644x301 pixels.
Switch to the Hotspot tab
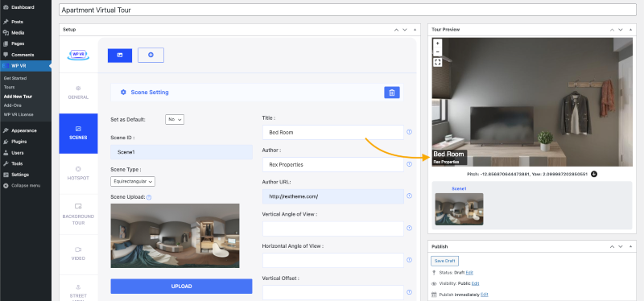click(78, 173)
